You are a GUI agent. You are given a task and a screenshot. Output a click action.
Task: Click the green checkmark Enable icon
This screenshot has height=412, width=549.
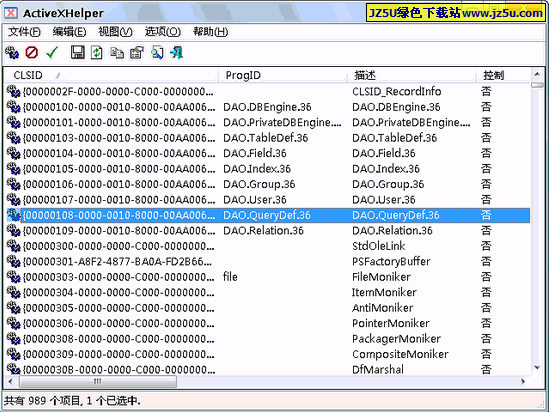(x=52, y=53)
